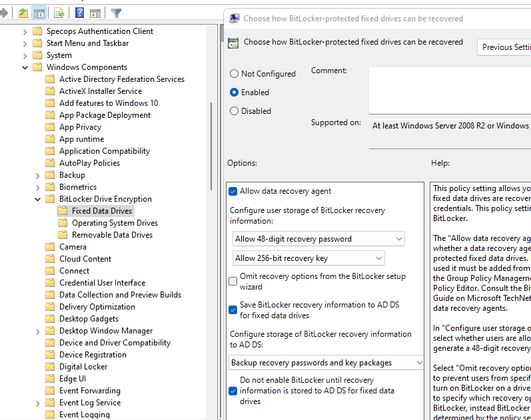Check Omit recovery options from setup wizard
The height and width of the screenshot is (420, 531).
coord(233,282)
